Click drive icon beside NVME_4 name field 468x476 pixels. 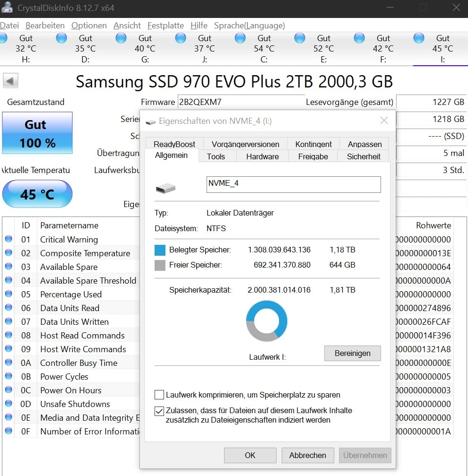point(165,188)
